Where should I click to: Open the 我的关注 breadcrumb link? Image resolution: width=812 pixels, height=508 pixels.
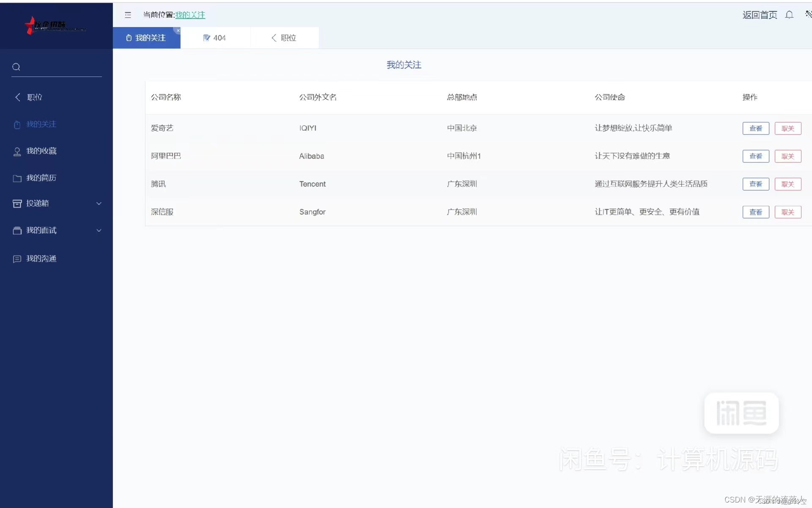click(x=190, y=15)
